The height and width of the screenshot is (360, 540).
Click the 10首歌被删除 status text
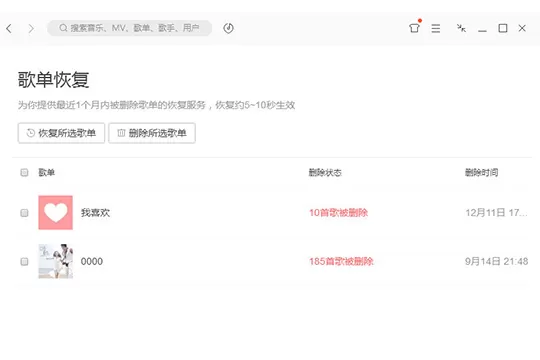[339, 213]
